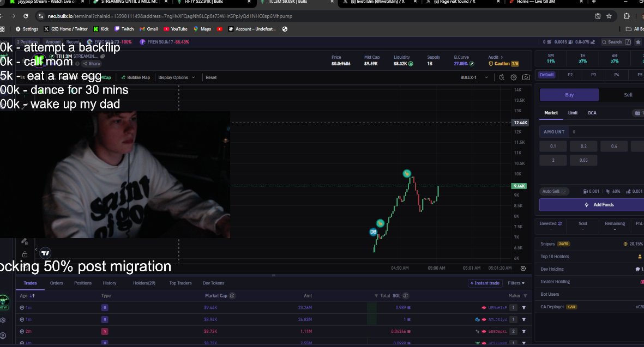644x347 pixels.
Task: Filter by maker UENuH1xF funnel icon
Action: pos(523,308)
